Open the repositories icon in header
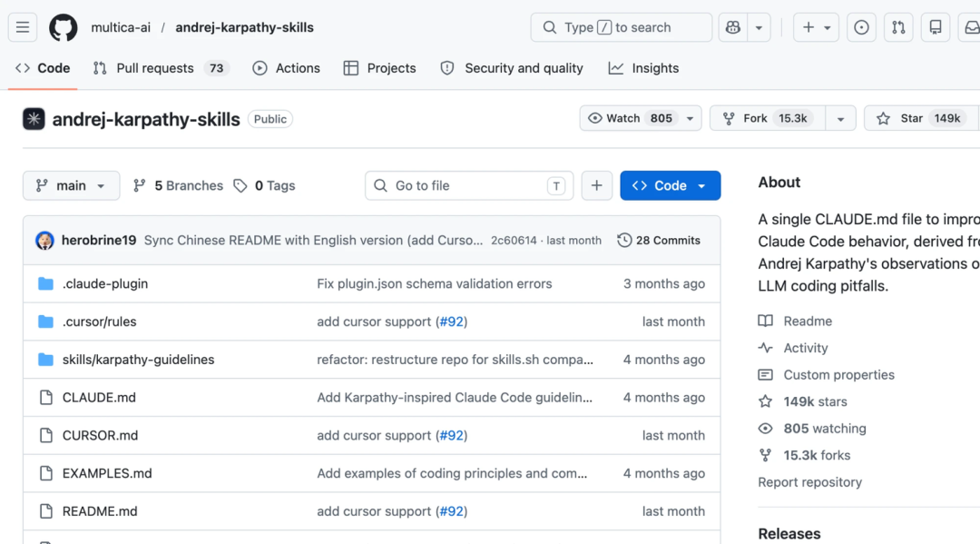The height and width of the screenshot is (544, 980). tap(935, 27)
